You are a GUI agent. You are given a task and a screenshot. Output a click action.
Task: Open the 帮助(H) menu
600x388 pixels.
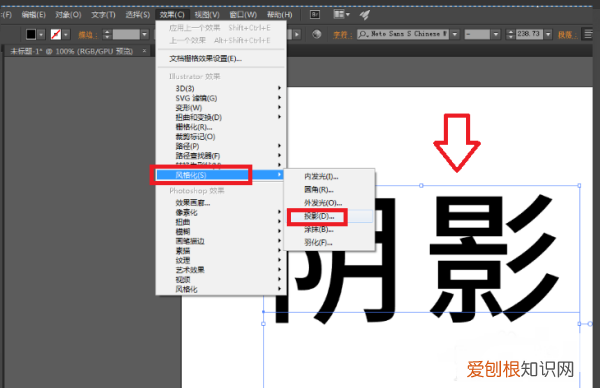coord(279,15)
